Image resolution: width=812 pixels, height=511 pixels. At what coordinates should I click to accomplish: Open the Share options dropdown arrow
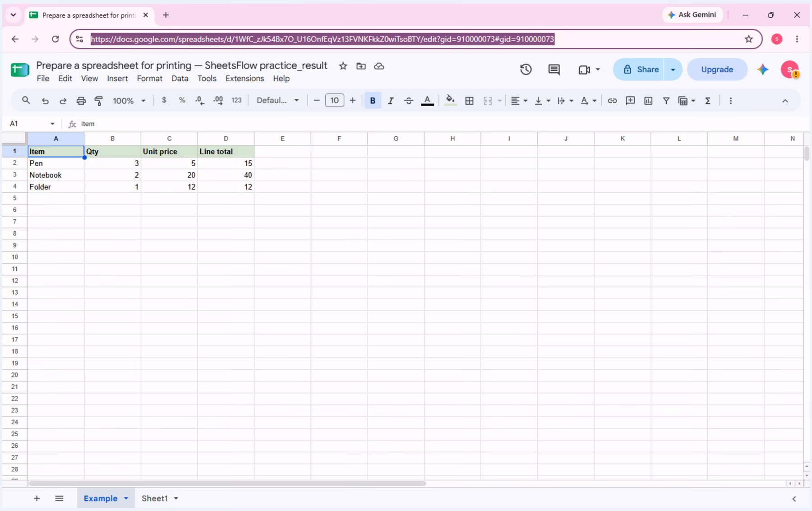[673, 70]
